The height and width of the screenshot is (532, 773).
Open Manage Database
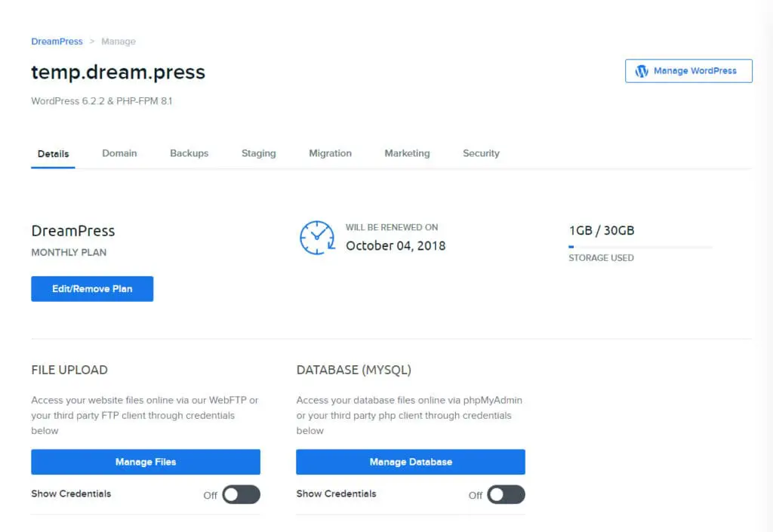coord(411,462)
